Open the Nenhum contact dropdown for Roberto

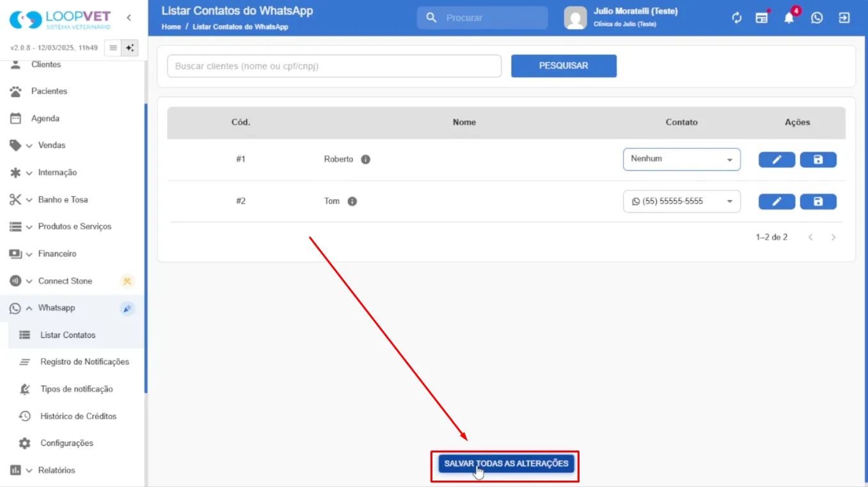click(x=682, y=159)
